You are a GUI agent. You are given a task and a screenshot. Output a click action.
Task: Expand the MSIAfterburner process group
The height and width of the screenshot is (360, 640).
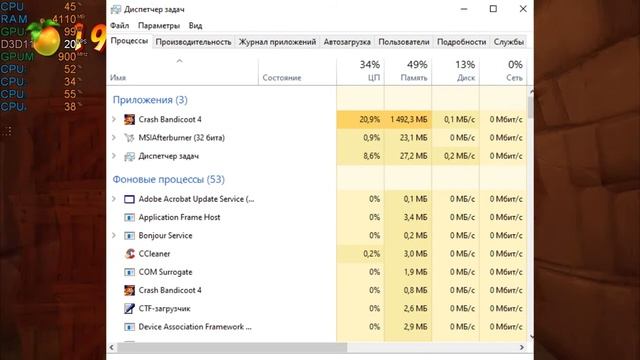click(x=114, y=138)
